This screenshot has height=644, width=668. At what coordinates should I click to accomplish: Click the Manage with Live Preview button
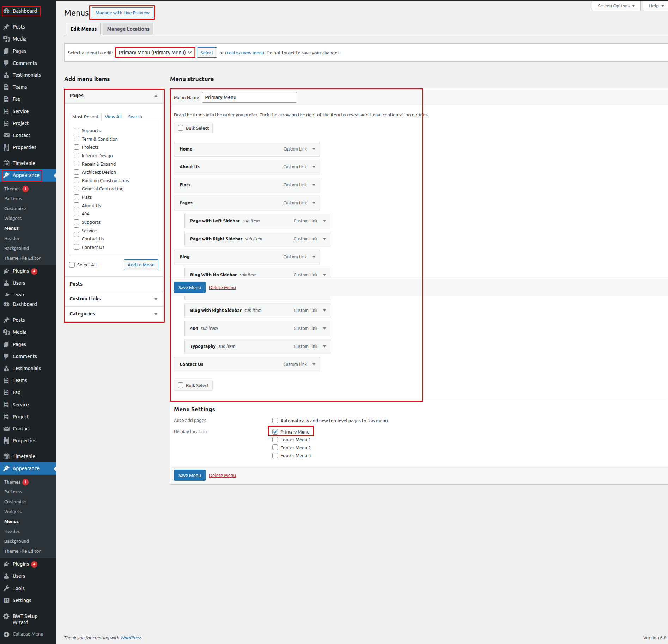122,13
